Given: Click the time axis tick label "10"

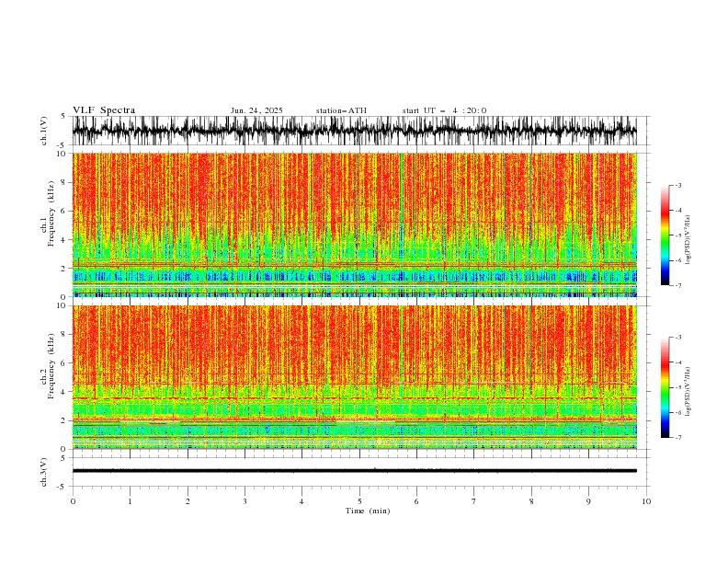Looking at the screenshot, I should [x=646, y=501].
